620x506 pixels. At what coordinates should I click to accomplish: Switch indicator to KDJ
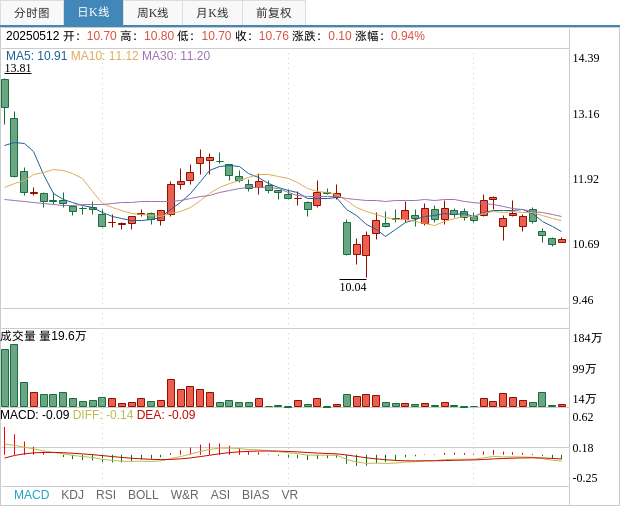click(72, 495)
